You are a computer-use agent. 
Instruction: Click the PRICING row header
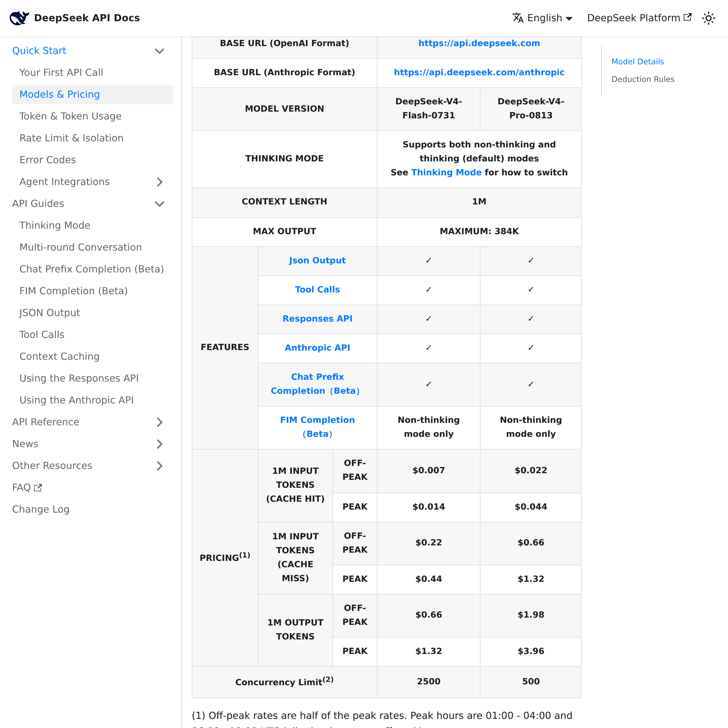tap(224, 557)
